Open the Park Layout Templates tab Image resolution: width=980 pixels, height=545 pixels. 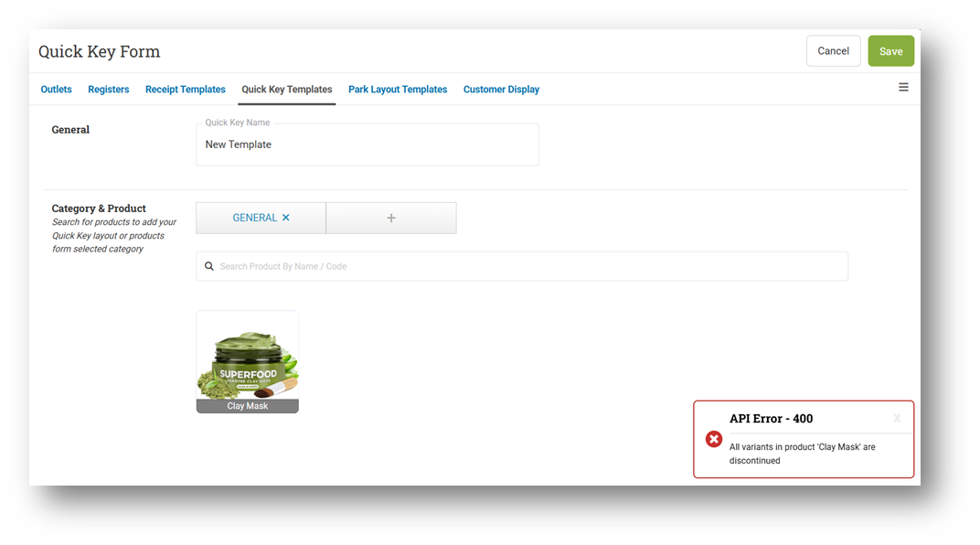398,90
